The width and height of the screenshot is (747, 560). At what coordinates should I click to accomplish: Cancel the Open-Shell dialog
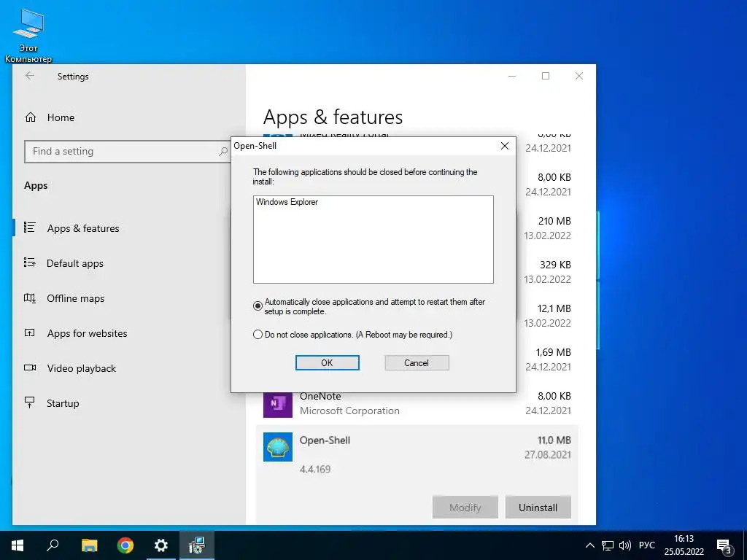coord(417,363)
